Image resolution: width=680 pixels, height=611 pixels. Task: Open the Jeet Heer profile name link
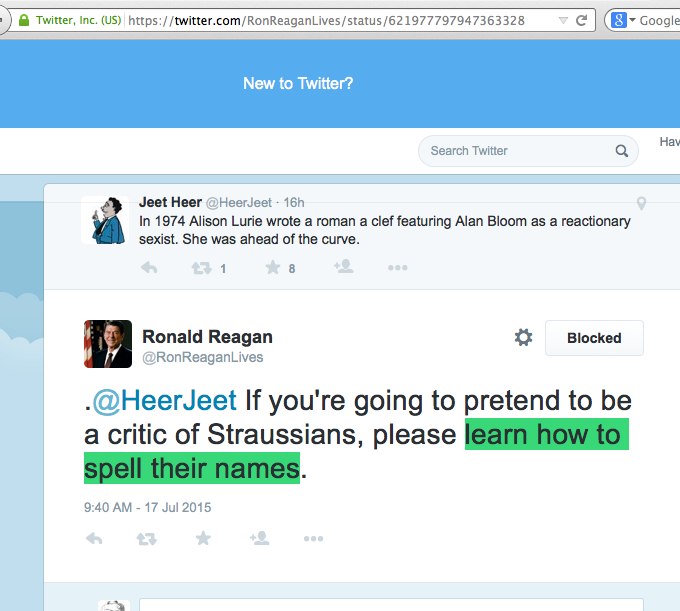point(170,202)
